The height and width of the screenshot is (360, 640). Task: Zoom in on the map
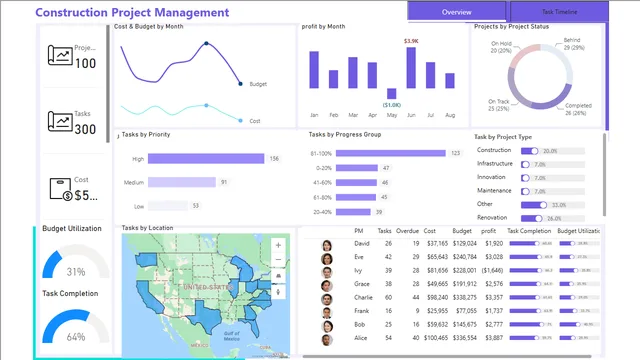coord(278,245)
